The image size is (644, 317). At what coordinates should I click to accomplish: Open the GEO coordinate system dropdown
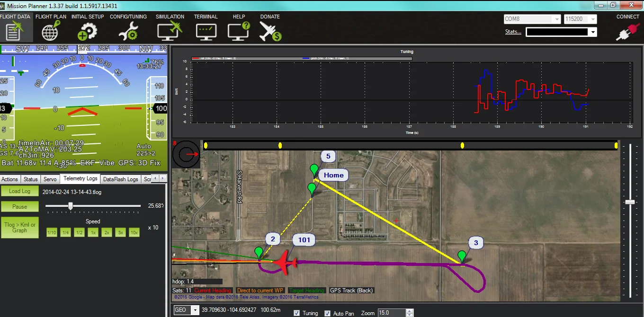187,310
